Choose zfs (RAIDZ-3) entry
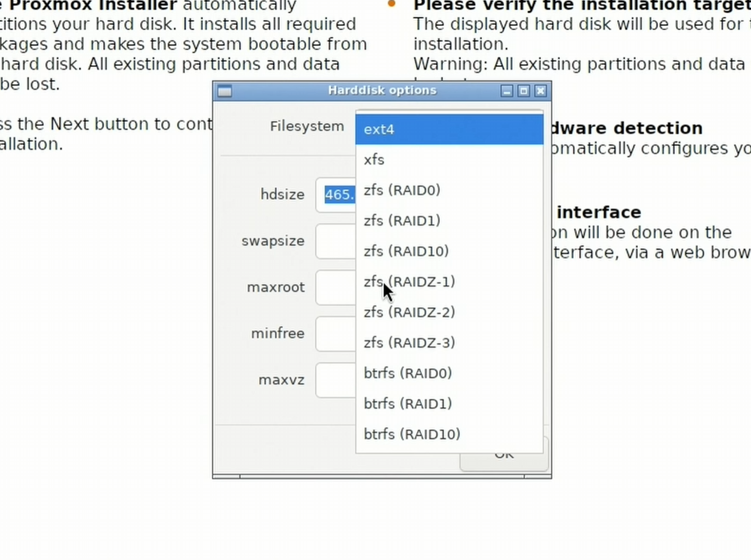Viewport: 751px width, 560px height. pyautogui.click(x=449, y=343)
